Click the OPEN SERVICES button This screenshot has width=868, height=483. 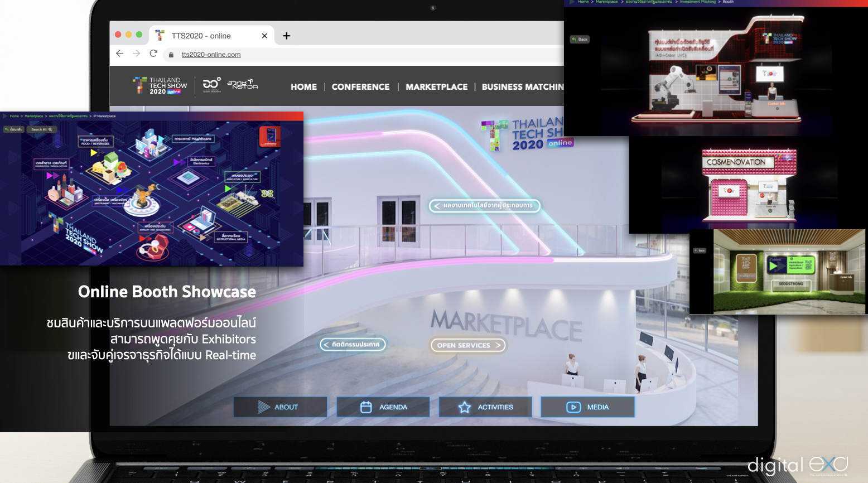coord(468,345)
